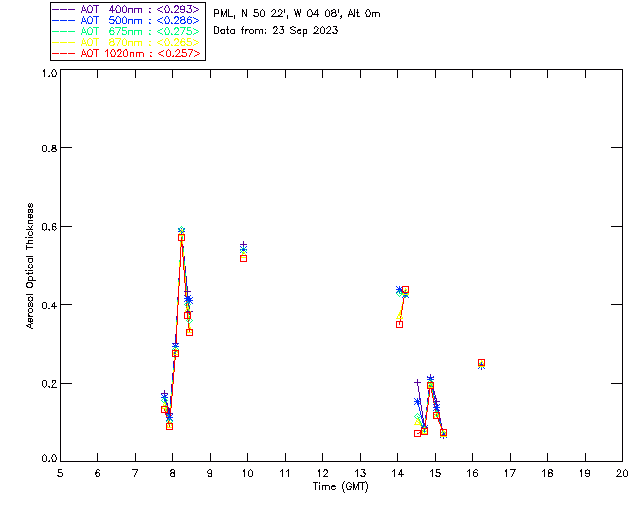Click the red square data point near 16 GMT
640x512 pixels.
click(x=481, y=363)
